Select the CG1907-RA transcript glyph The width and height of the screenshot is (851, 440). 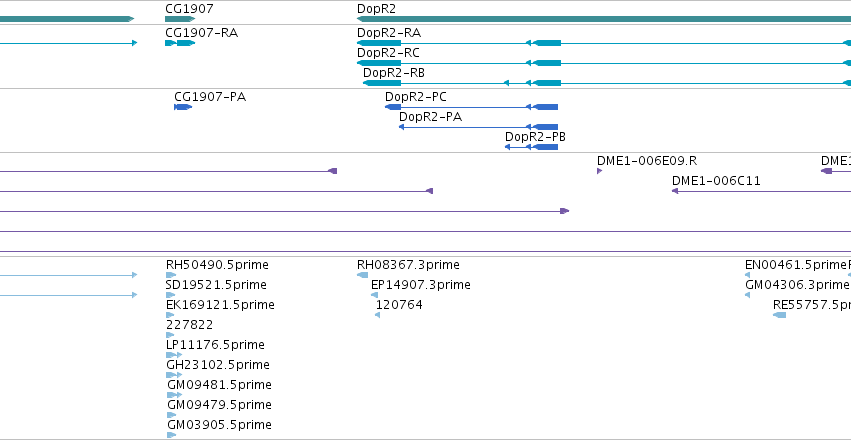coord(180,43)
